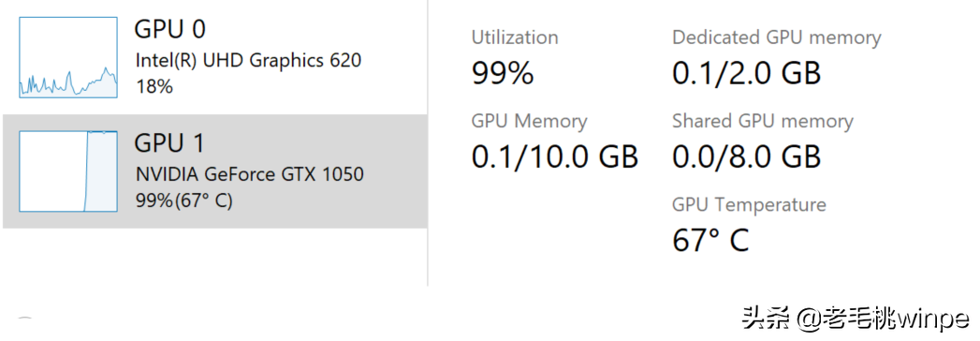Image resolution: width=980 pixels, height=341 pixels.
Task: Click the 99% utilization value
Action: [503, 74]
